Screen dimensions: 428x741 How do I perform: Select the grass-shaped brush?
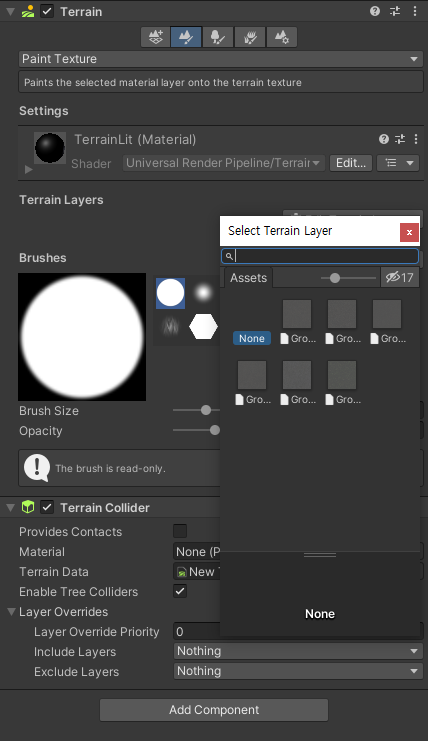click(171, 327)
